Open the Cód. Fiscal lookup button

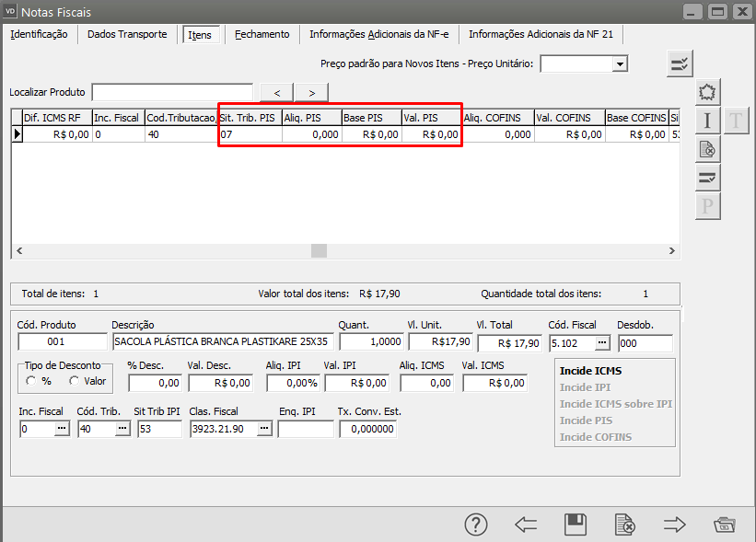click(x=602, y=342)
